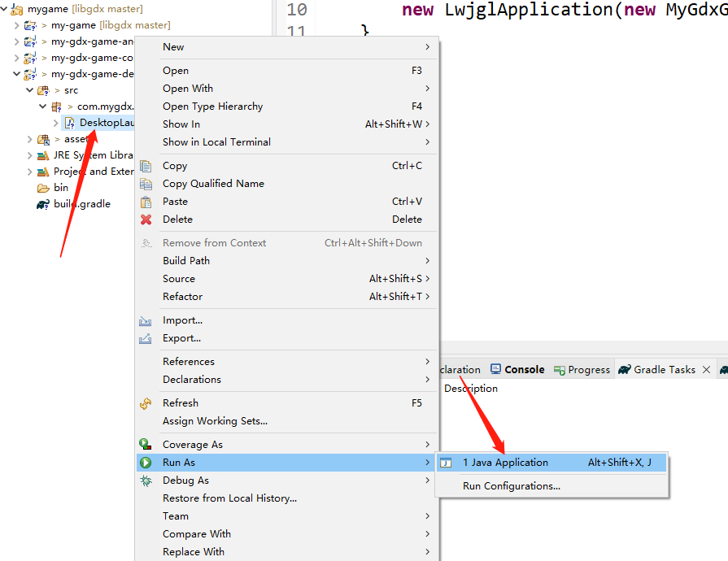728x561 pixels.
Task: Expand the my-gdx-game-an project node
Action: [x=17, y=41]
